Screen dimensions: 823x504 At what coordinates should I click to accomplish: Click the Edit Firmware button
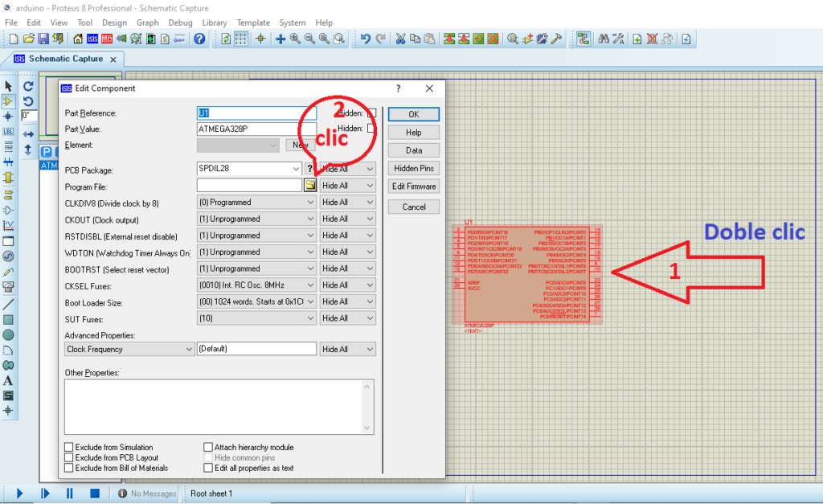[x=413, y=186]
